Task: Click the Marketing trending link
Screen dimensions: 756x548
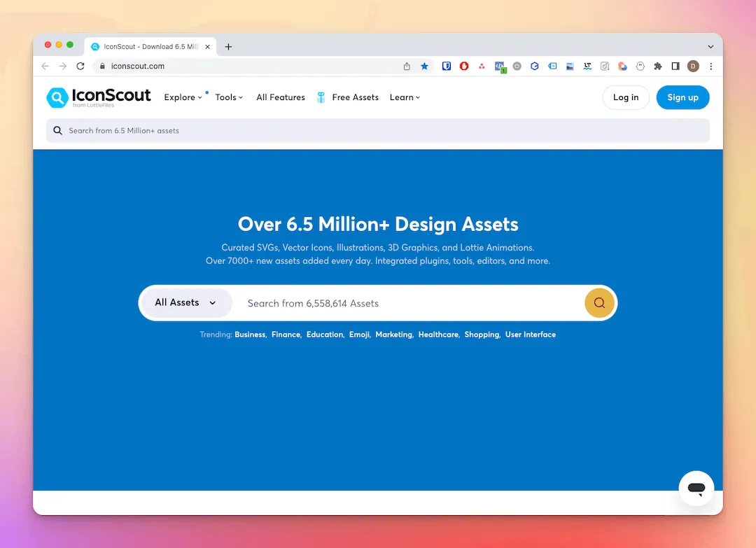Action: click(x=394, y=335)
